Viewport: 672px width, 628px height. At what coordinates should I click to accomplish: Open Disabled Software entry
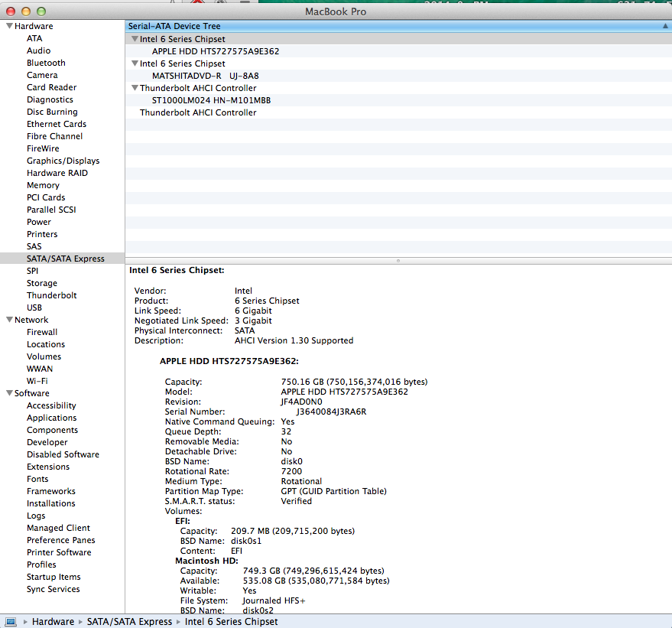[x=63, y=454]
